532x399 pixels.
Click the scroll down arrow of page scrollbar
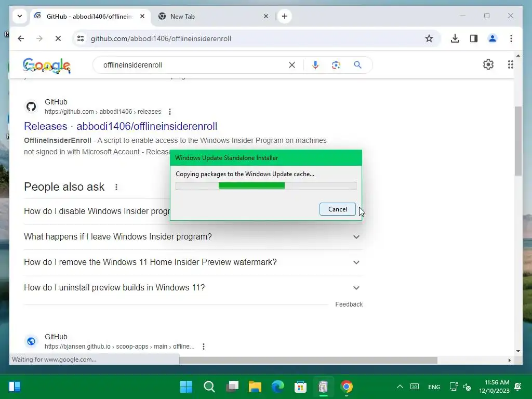[518, 351]
